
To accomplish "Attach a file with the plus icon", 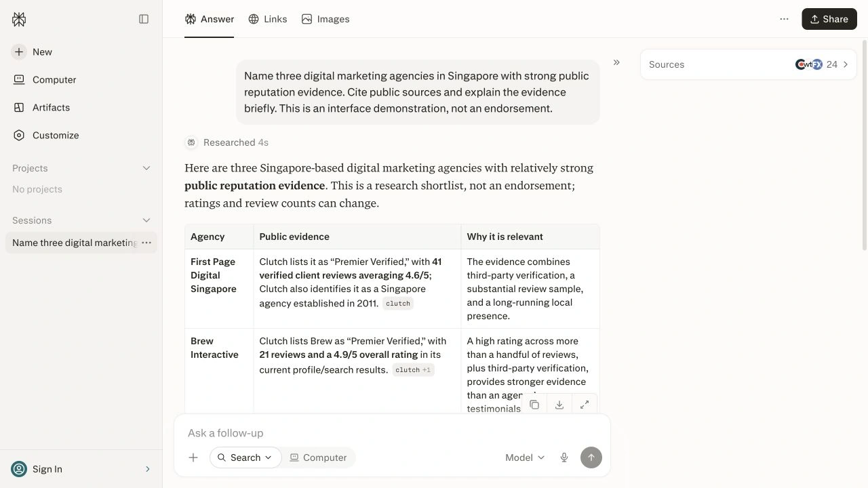I will point(193,457).
